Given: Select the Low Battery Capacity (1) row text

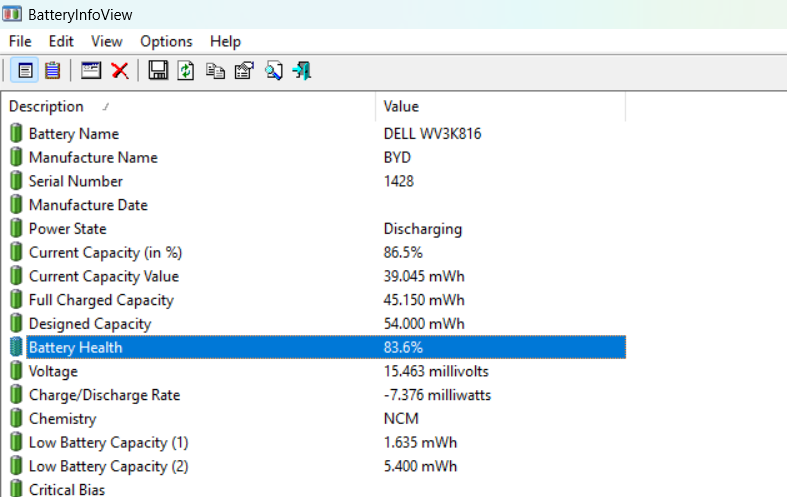Looking at the screenshot, I should [x=108, y=442].
